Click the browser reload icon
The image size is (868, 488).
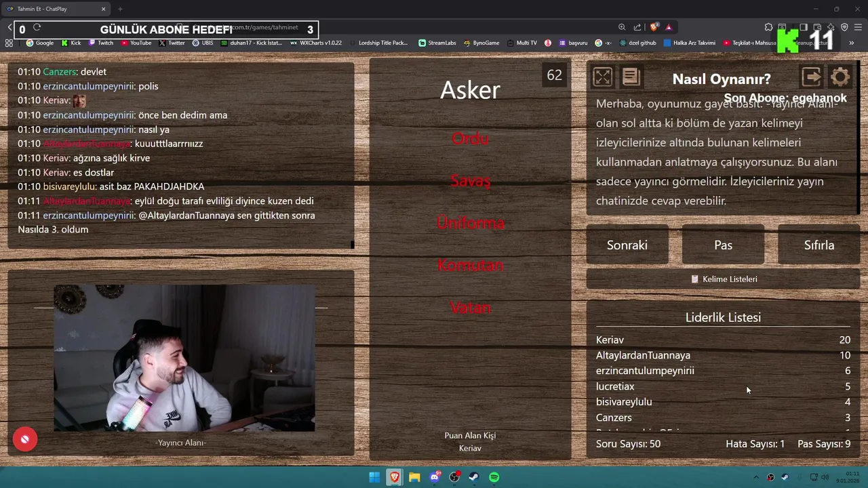click(37, 27)
